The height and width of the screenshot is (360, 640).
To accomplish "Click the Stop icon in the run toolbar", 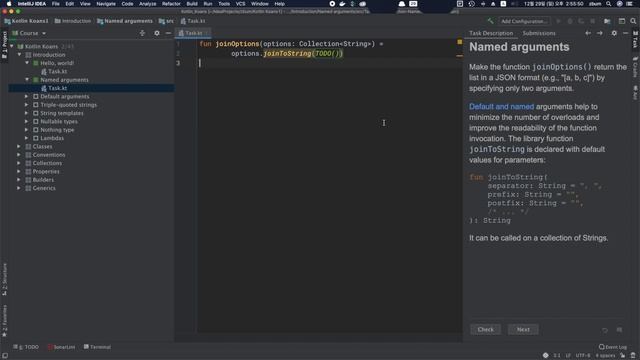I will point(593,21).
